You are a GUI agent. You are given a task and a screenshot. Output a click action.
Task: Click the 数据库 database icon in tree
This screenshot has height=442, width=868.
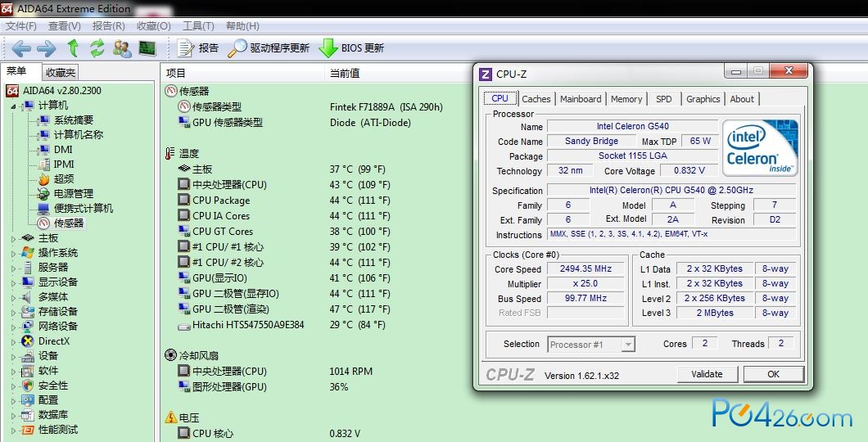click(28, 416)
